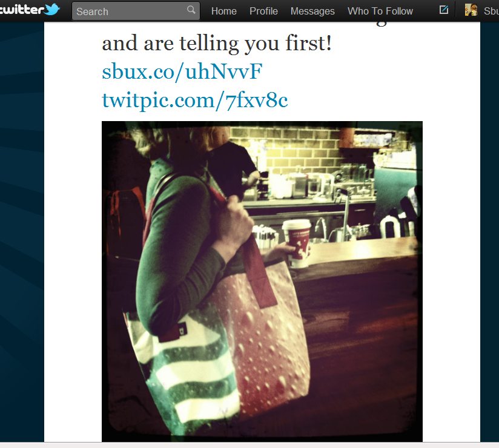This screenshot has height=448, width=499.
Task: Click the red Starbucks cup in the photo
Action: [x=297, y=243]
